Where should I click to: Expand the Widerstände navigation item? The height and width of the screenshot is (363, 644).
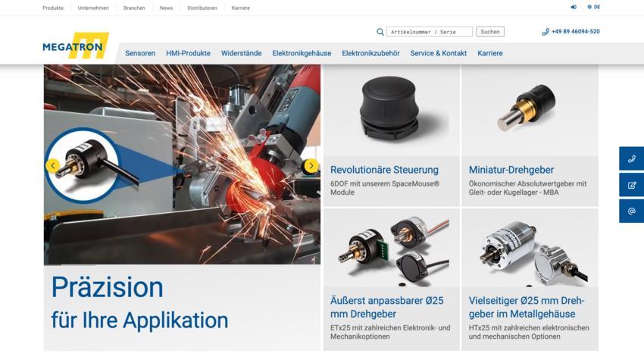[x=241, y=53]
